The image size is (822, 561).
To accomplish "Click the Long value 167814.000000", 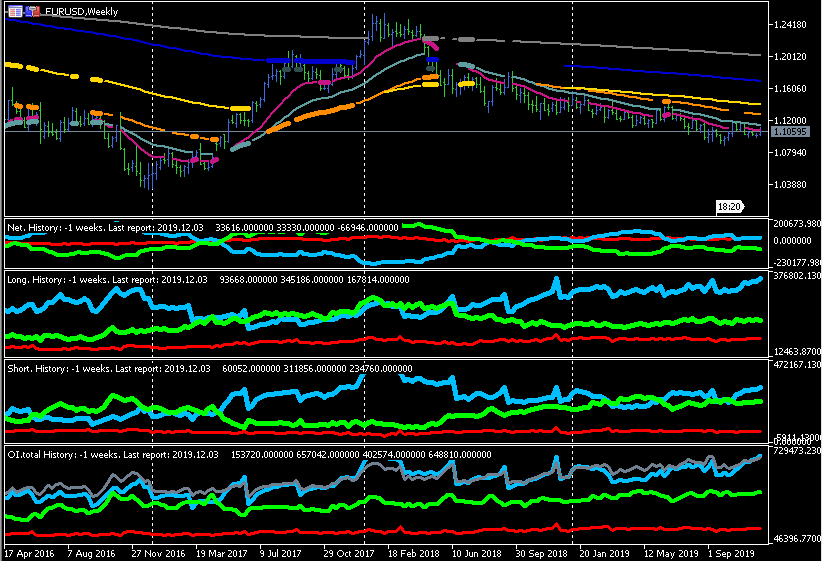I will [378, 279].
